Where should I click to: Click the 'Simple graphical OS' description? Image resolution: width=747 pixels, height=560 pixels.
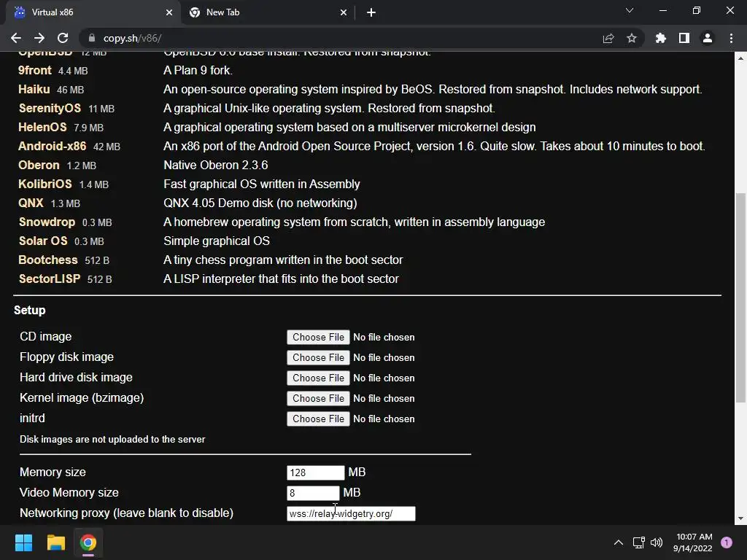tap(217, 241)
